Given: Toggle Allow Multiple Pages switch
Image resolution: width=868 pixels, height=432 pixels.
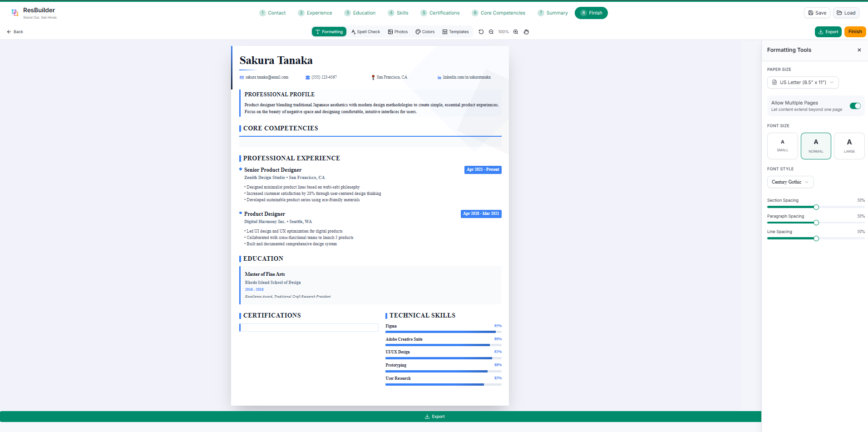Looking at the screenshot, I should point(855,106).
